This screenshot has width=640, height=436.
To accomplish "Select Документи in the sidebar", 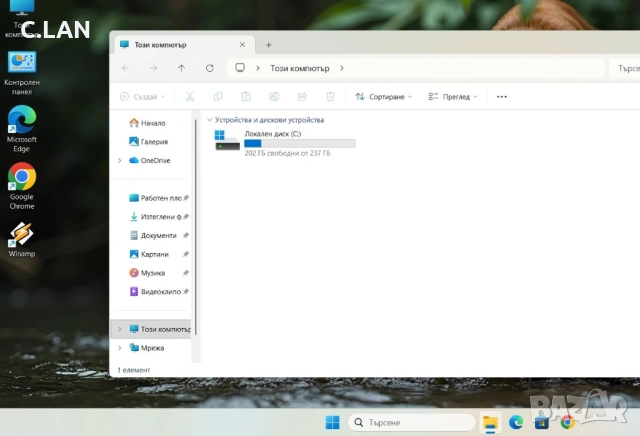I will pyautogui.click(x=158, y=235).
